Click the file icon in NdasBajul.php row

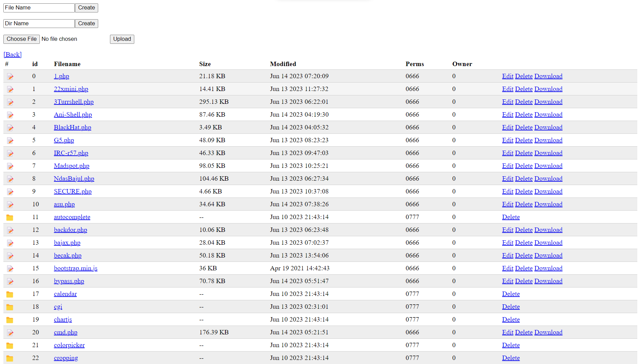[10, 179]
